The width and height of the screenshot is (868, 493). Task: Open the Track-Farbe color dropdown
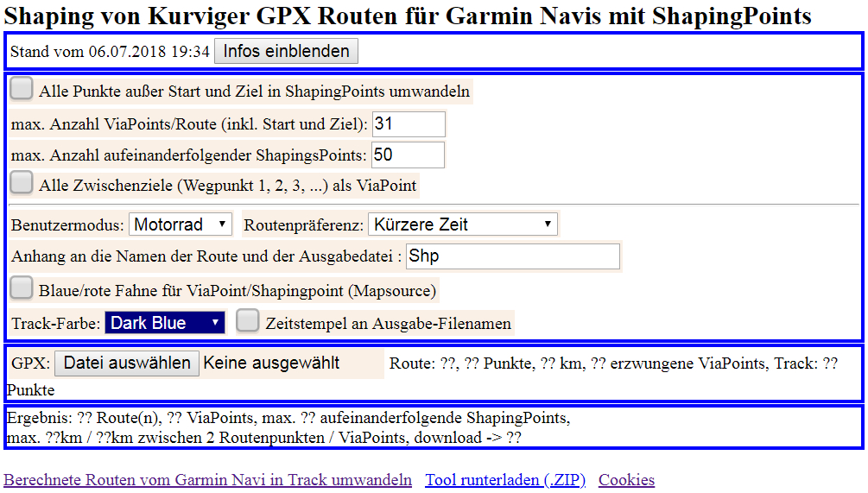pyautogui.click(x=164, y=323)
